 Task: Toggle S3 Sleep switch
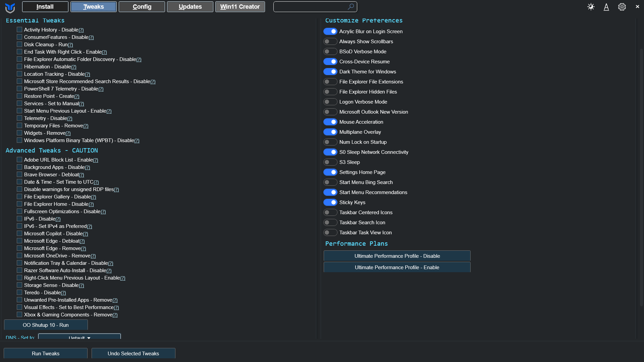tap(330, 162)
